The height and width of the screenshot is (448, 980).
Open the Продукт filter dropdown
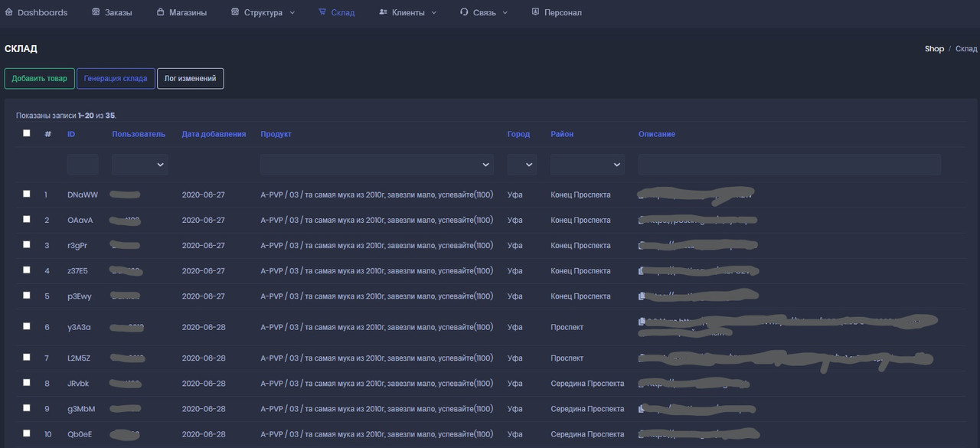click(x=377, y=165)
